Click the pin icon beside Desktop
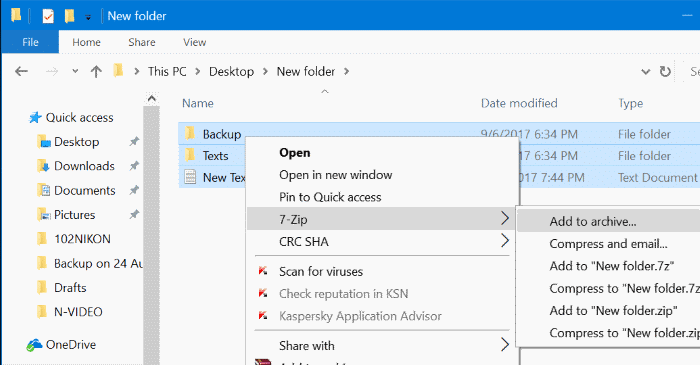 tap(134, 141)
